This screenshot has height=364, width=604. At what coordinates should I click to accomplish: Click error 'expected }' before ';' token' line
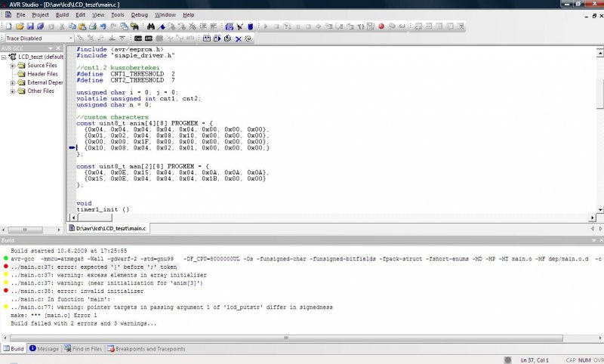click(94, 267)
